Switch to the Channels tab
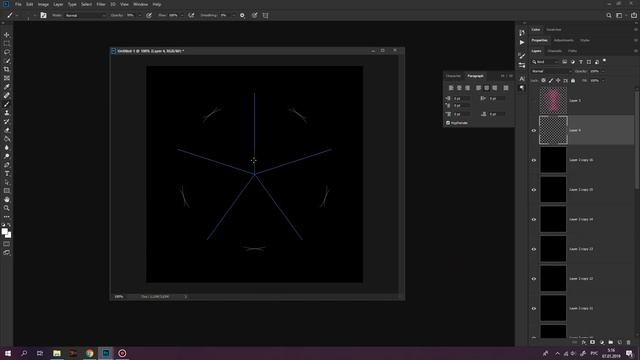This screenshot has height=360, width=640. click(x=554, y=51)
